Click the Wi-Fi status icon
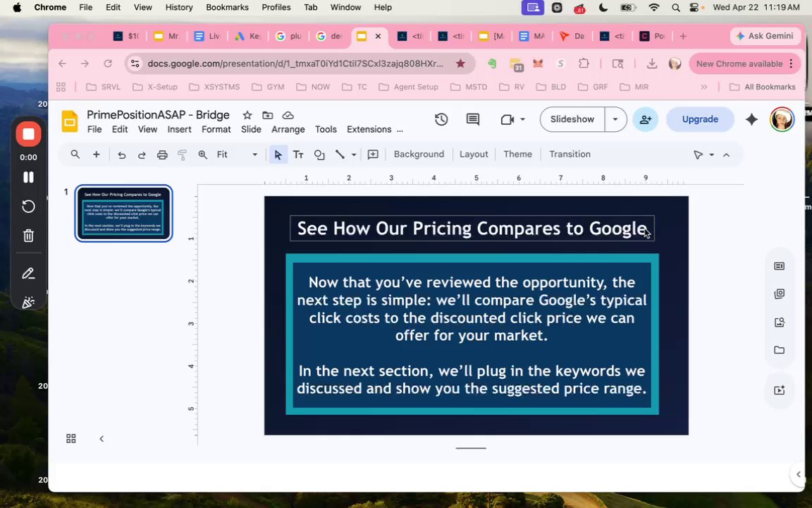The image size is (812, 508). (x=654, y=7)
